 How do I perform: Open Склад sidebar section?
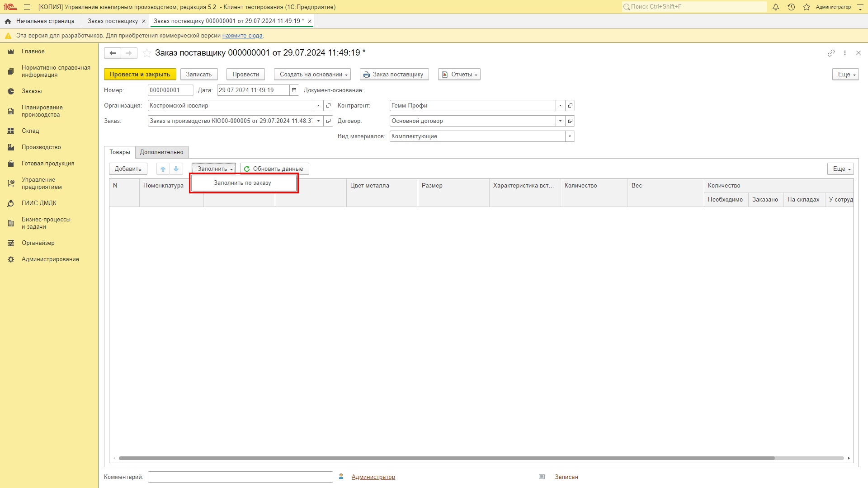(x=49, y=131)
